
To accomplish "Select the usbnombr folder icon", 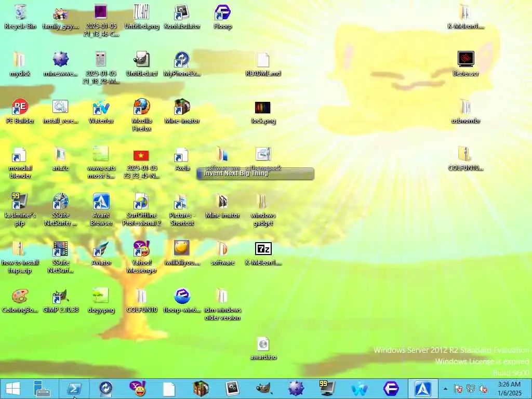I will 465,111.
